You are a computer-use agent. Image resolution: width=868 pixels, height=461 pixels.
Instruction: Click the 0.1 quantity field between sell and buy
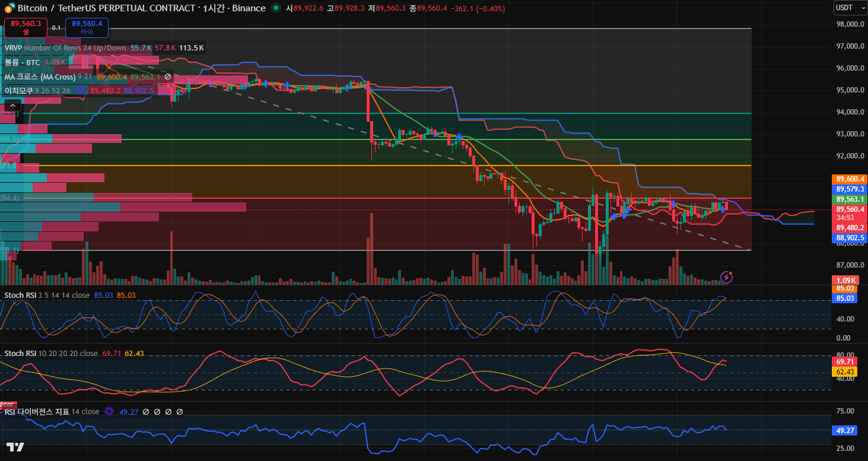click(56, 27)
